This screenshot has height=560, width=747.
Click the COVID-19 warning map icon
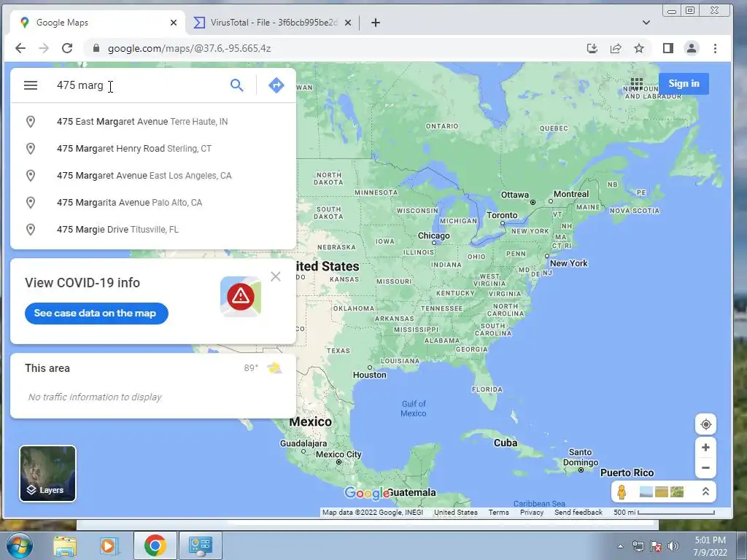[241, 296]
